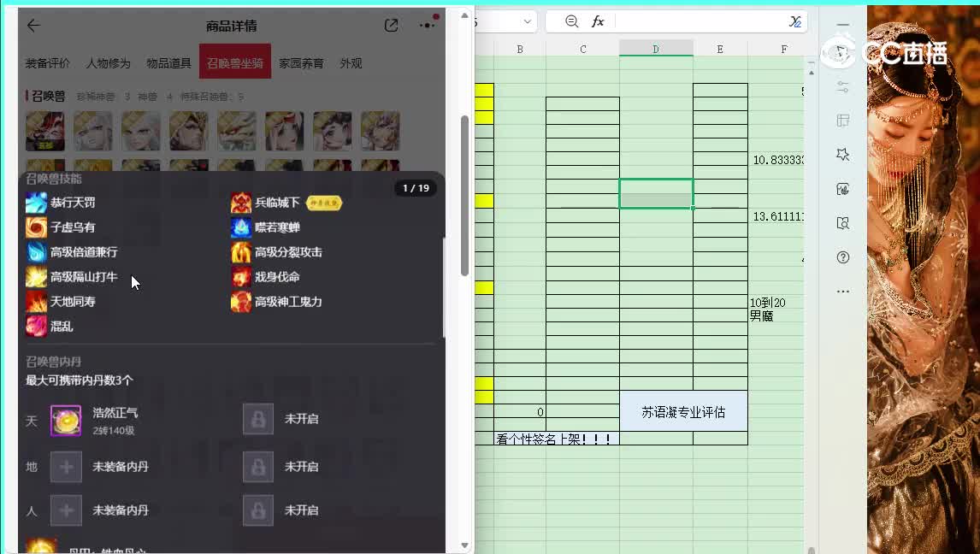The image size is (980, 554).
Task: Click the 噤若寒蝉 skill icon
Action: click(x=241, y=227)
